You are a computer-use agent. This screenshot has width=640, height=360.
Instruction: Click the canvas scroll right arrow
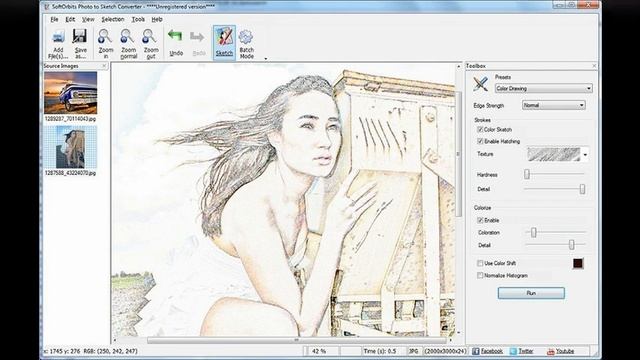451,340
